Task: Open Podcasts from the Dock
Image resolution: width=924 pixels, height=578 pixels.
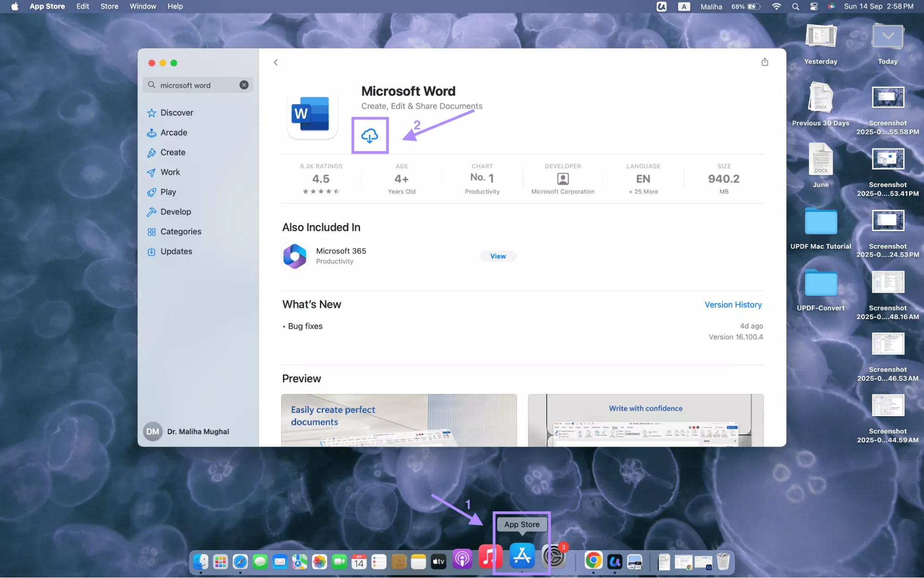Action: (x=462, y=559)
